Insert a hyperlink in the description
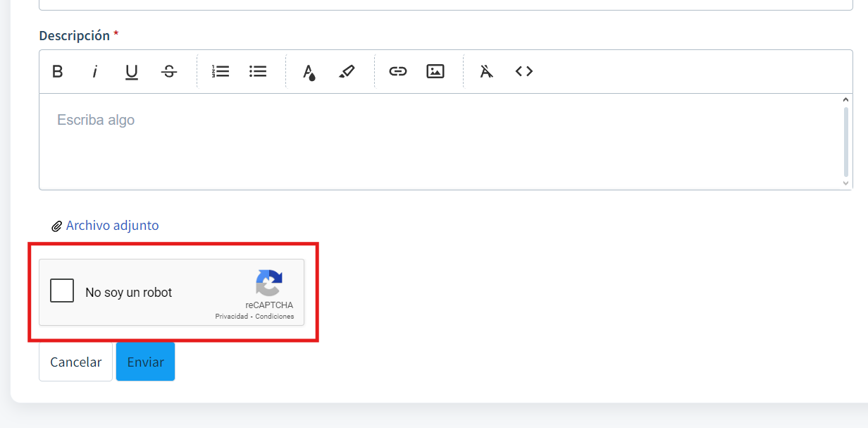This screenshot has height=428, width=868. (x=398, y=71)
